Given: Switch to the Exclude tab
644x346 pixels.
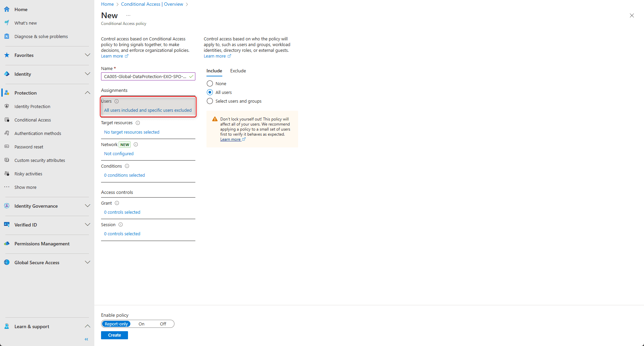Looking at the screenshot, I should (238, 71).
